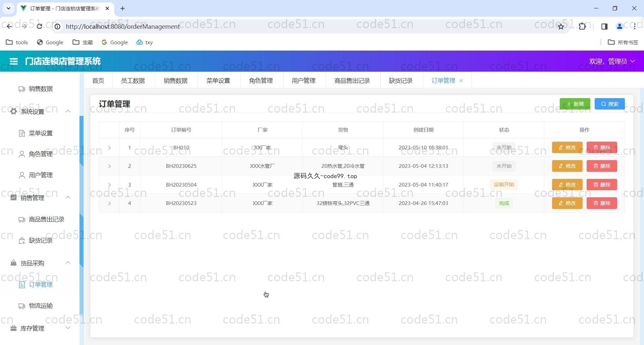The height and width of the screenshot is (345, 644).
Task: Click the 运输开始 status tag
Action: tap(504, 185)
